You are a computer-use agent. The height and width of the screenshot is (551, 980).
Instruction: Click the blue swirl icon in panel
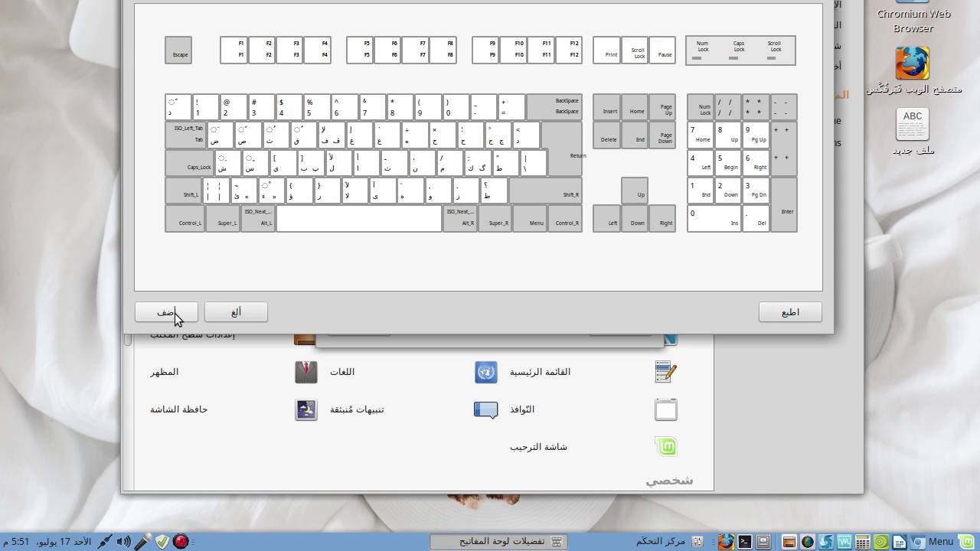[826, 542]
